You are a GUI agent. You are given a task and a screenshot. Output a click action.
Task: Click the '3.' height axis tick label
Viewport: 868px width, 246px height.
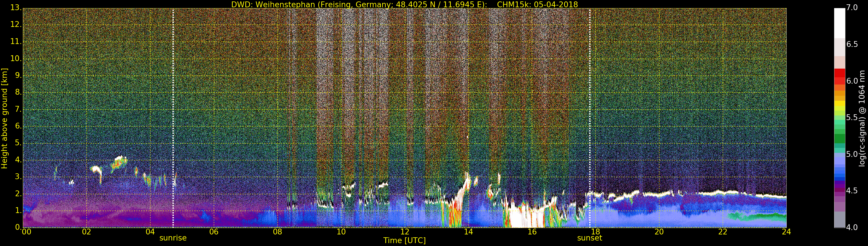coord(18,177)
